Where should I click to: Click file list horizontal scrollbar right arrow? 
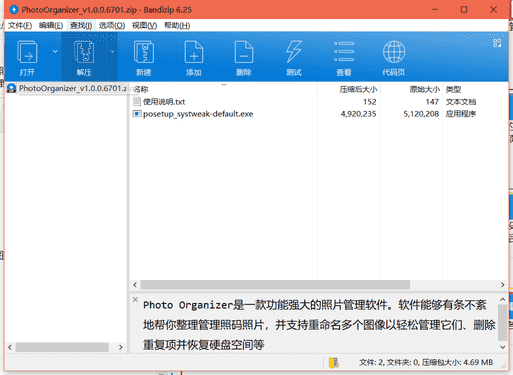[x=502, y=285]
